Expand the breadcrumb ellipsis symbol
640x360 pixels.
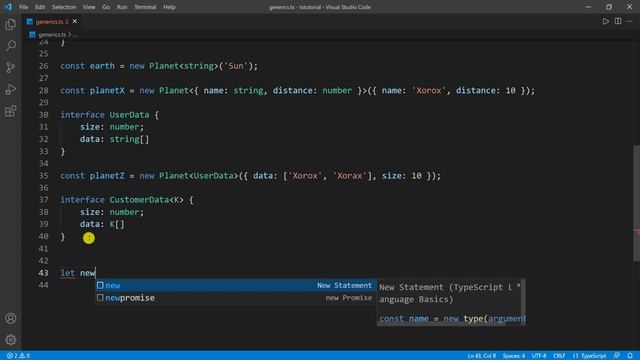[76, 35]
